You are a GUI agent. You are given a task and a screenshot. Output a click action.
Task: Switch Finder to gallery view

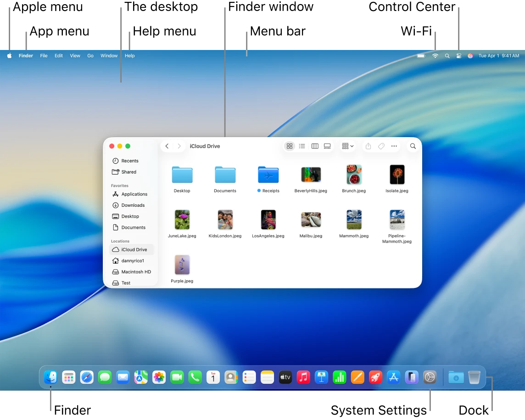pos(327,146)
